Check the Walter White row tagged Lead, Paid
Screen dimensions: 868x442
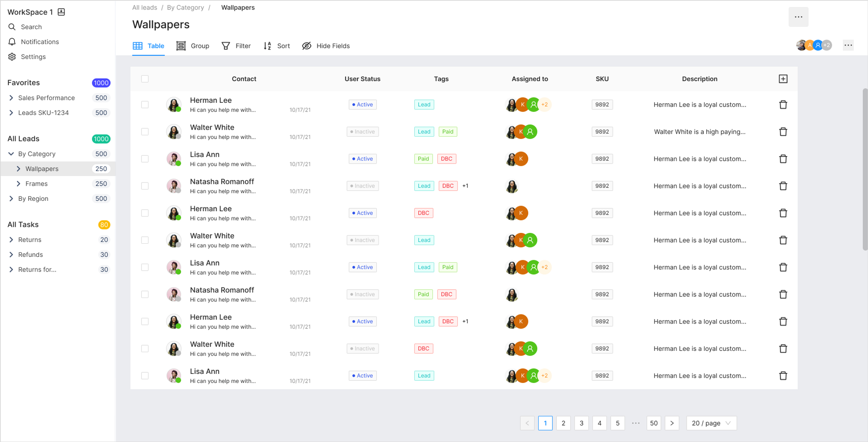click(x=145, y=132)
